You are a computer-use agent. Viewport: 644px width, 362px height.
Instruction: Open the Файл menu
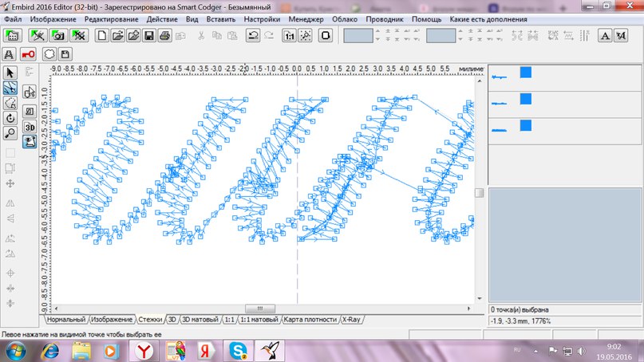pyautogui.click(x=13, y=18)
